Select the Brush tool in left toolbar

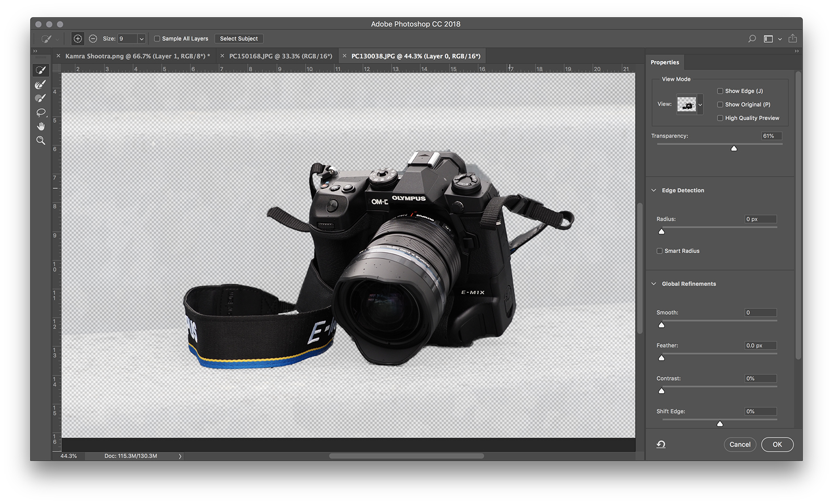pos(41,98)
